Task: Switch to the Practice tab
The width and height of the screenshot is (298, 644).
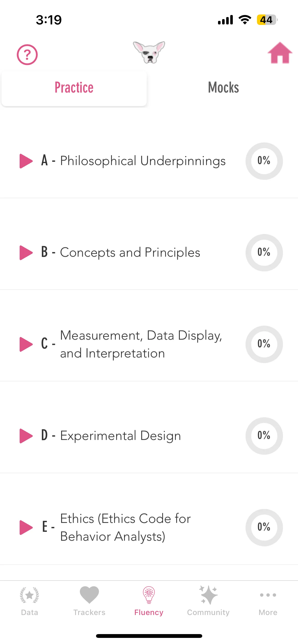Action: click(x=74, y=88)
